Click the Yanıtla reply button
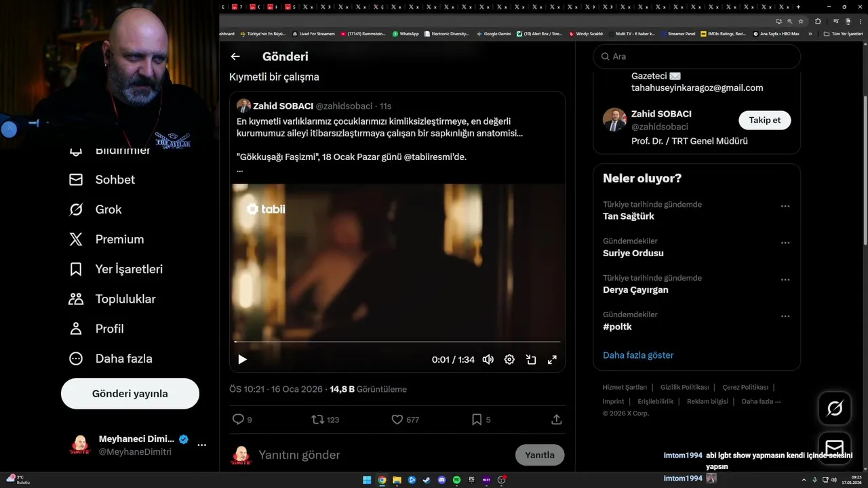 pos(540,455)
